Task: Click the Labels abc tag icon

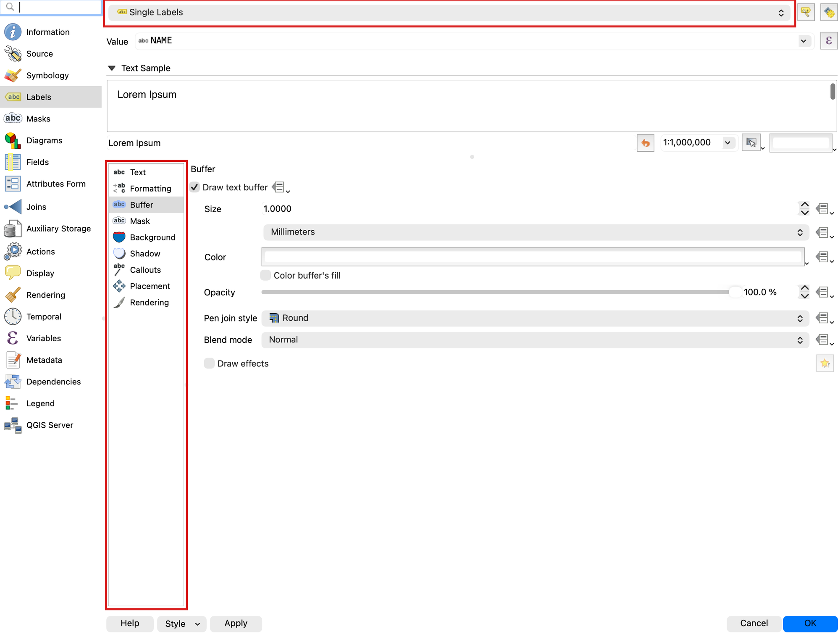Action: point(13,97)
